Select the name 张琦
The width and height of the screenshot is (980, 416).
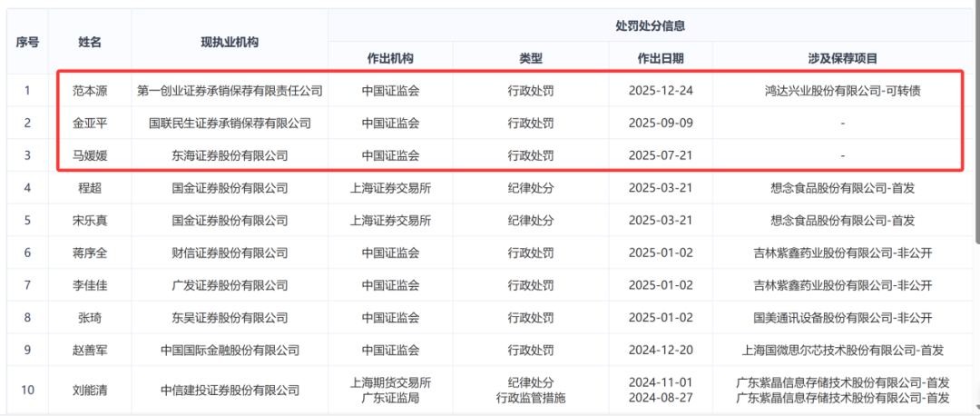89,318
